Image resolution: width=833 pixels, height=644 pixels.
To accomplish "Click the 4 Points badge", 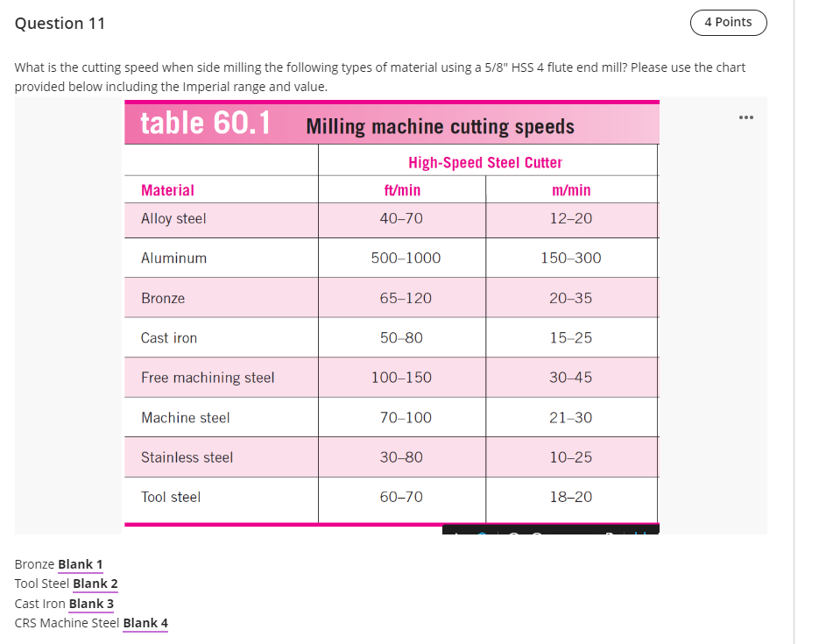I will (728, 22).
